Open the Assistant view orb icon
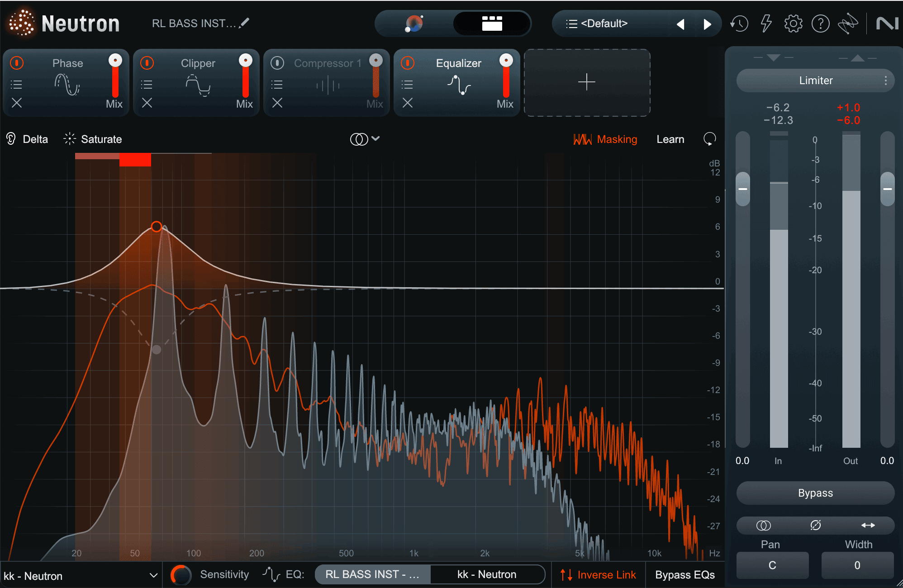 [x=414, y=24]
